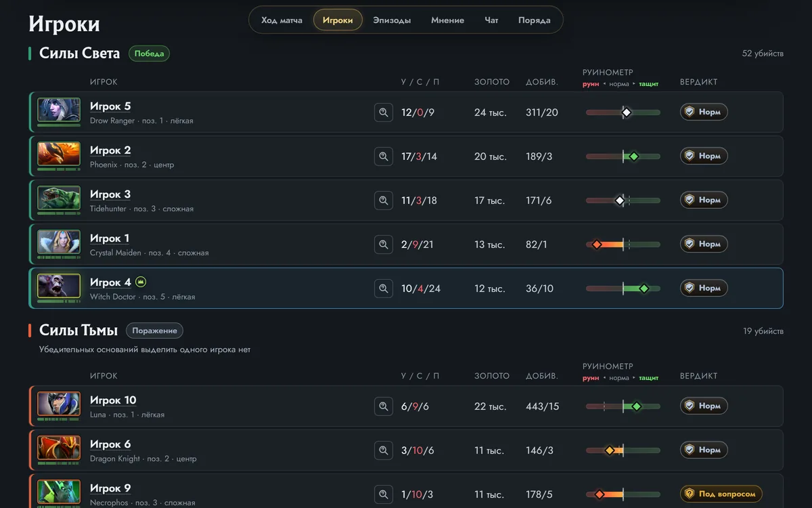Image resolution: width=812 pixels, height=508 pixels.
Task: Open the Игрок 1 player profile link
Action: [x=110, y=238]
